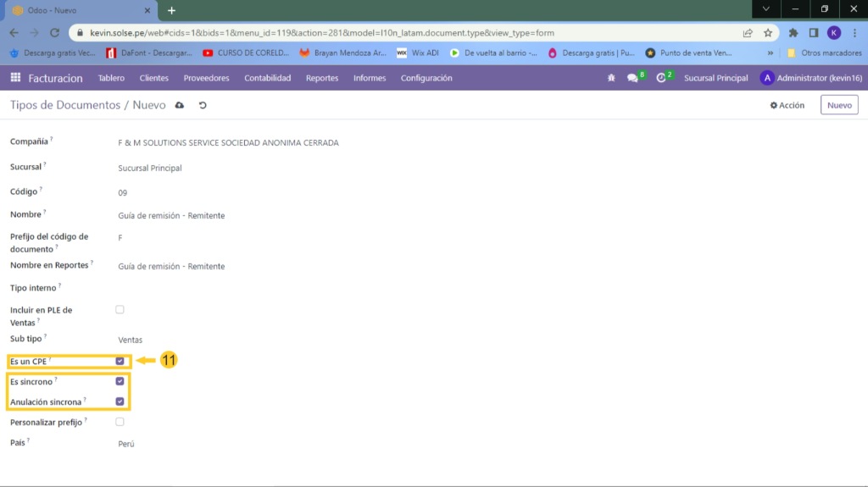Image resolution: width=868 pixels, height=487 pixels.
Task: Uncheck the Es sincrono checkbox
Action: point(120,381)
